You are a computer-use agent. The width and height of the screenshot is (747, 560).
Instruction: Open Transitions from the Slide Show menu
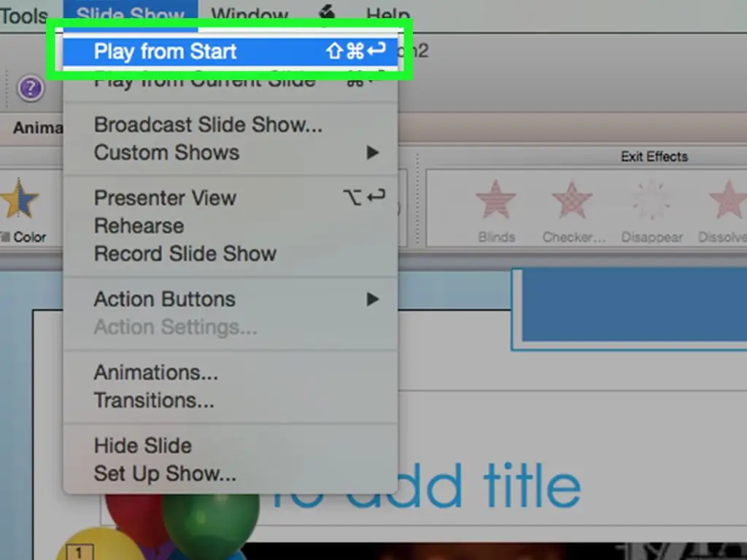tap(231, 400)
